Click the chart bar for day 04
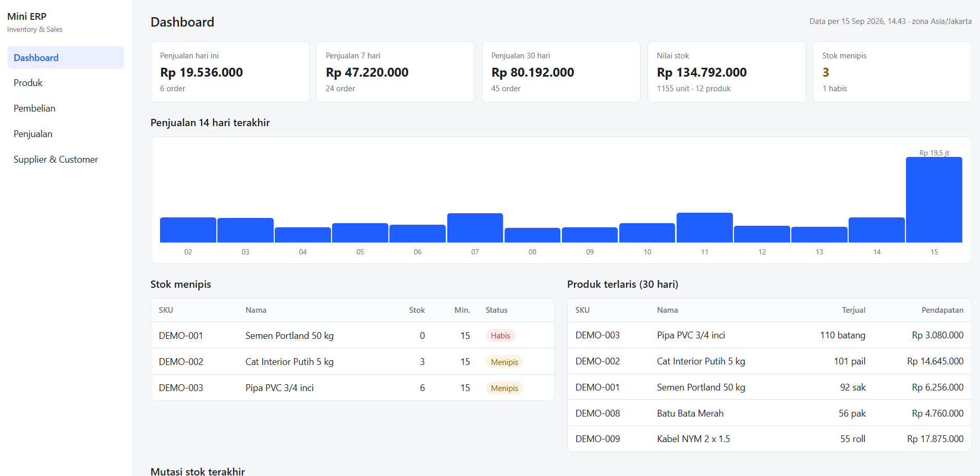The height and width of the screenshot is (476, 980). pyautogui.click(x=302, y=235)
